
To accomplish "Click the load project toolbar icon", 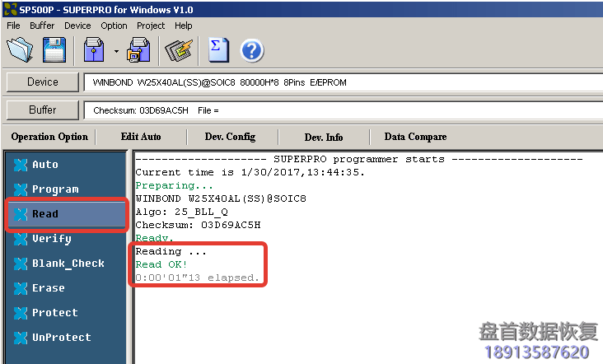I will click(94, 50).
